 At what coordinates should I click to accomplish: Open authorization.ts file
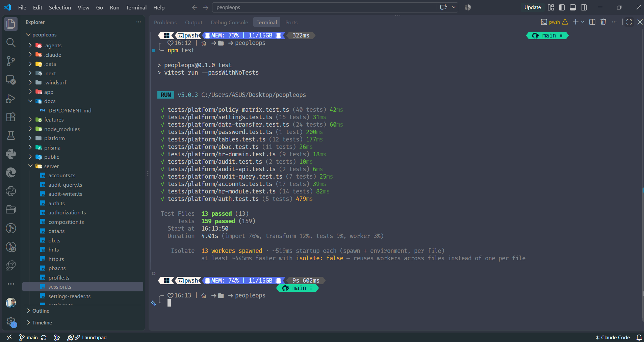tap(83, 212)
